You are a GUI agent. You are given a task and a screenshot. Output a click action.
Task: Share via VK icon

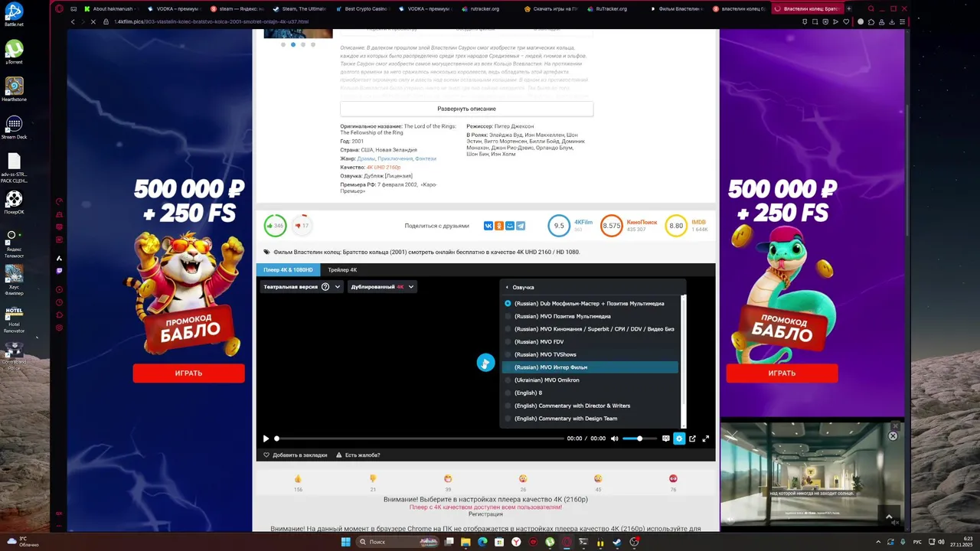tap(488, 226)
